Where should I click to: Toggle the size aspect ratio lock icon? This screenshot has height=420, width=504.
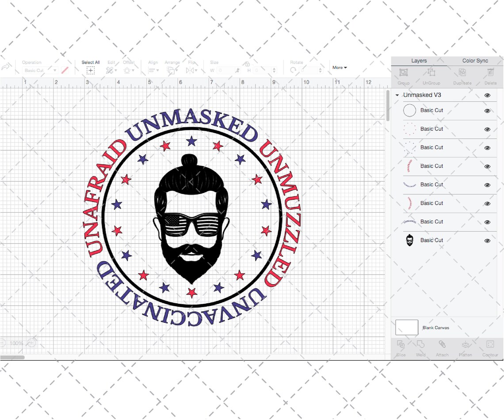247,64
